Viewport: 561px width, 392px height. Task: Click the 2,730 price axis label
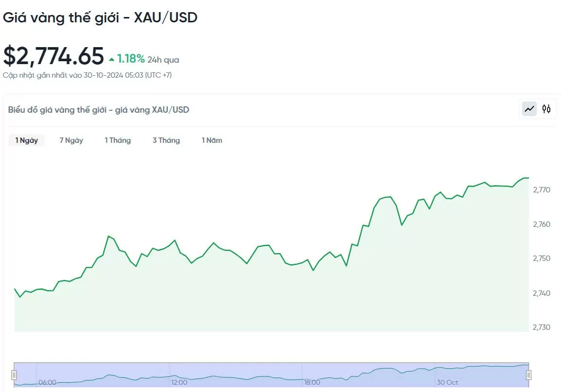[542, 327]
